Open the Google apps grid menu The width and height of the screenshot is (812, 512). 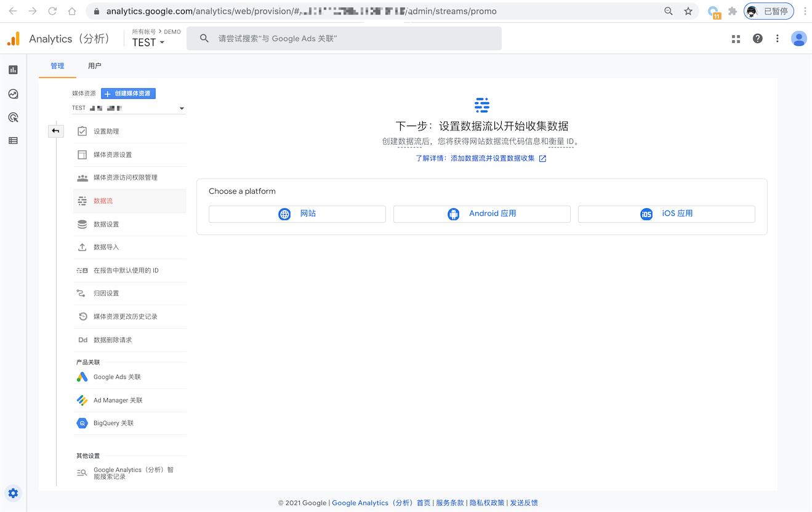736,38
